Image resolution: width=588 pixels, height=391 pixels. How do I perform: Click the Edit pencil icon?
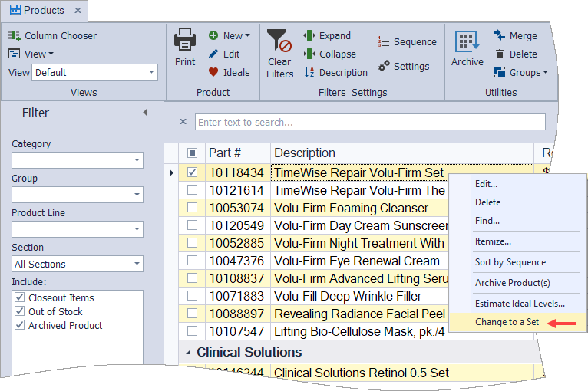click(213, 54)
